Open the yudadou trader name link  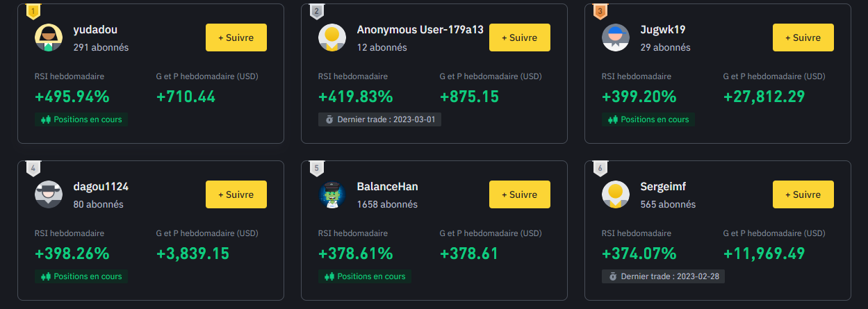(95, 30)
